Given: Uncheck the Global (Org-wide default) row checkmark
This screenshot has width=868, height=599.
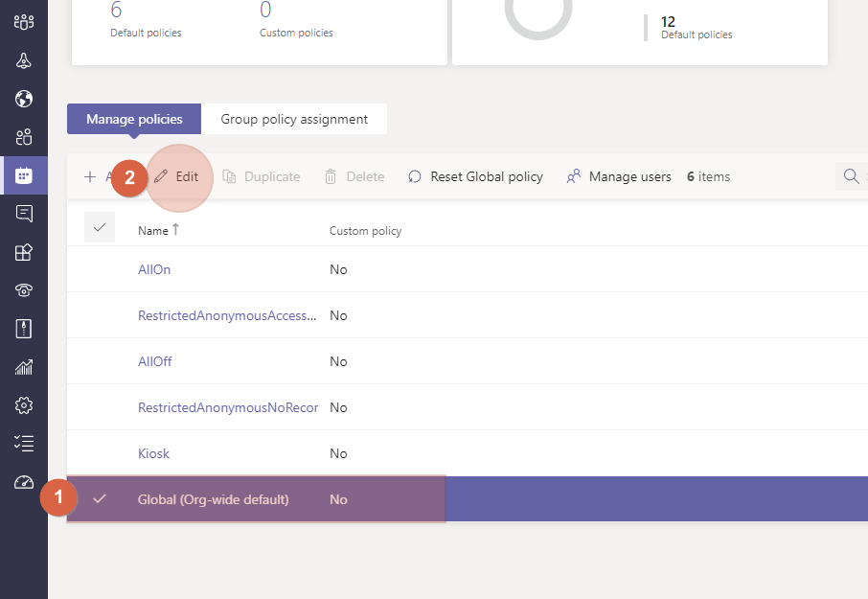Looking at the screenshot, I should tap(100, 498).
